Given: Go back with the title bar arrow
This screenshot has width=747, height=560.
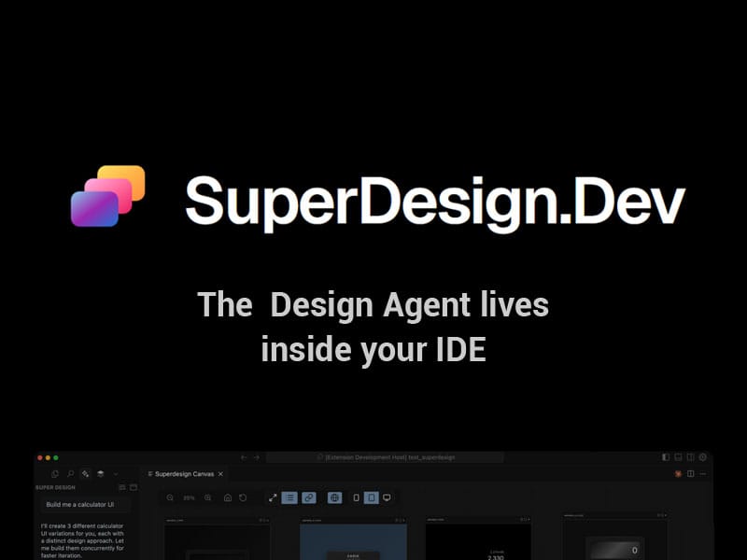Looking at the screenshot, I should 244,457.
